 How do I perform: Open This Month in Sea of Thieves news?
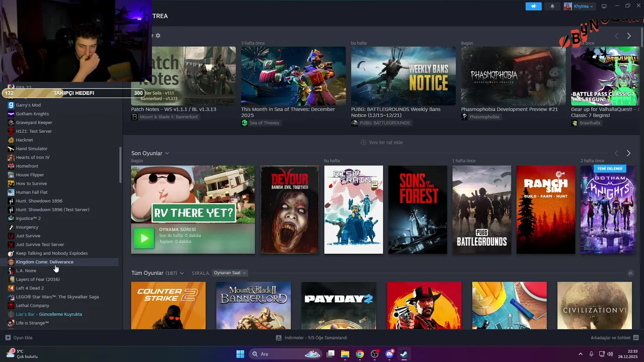click(293, 76)
